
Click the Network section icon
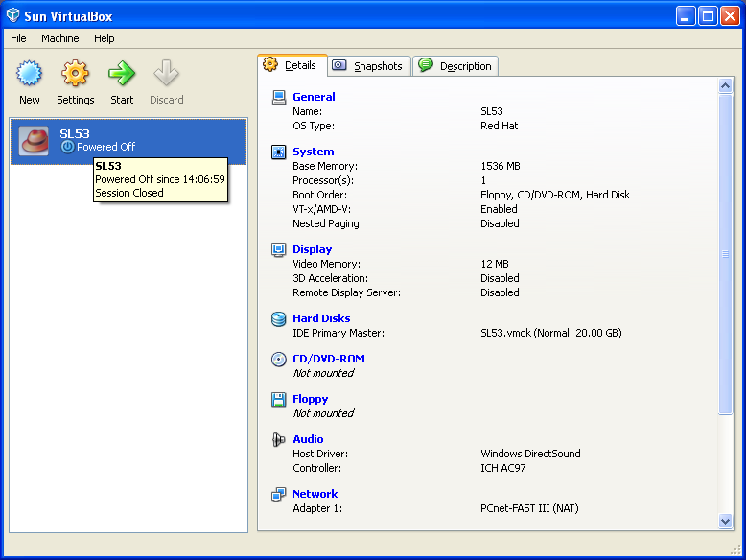(x=279, y=494)
